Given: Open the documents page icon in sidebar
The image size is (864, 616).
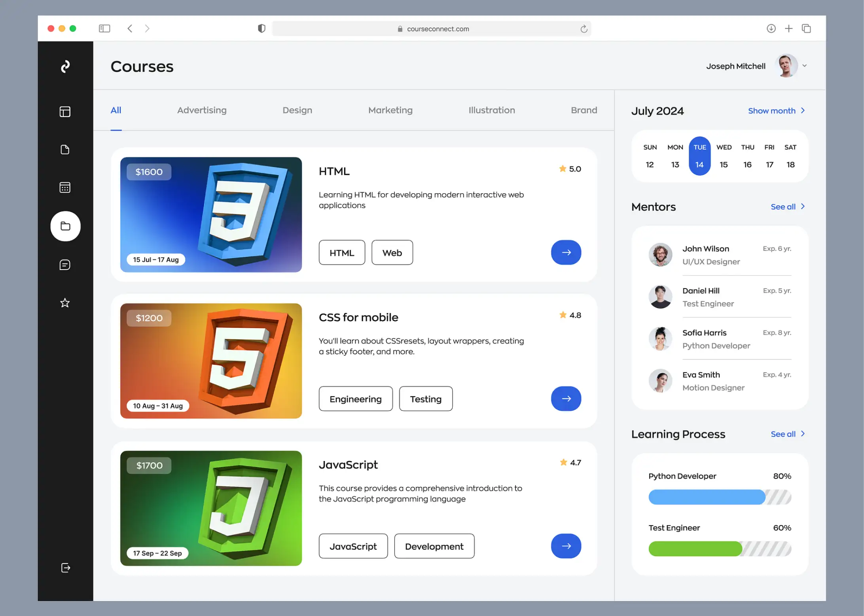Looking at the screenshot, I should coord(65,149).
